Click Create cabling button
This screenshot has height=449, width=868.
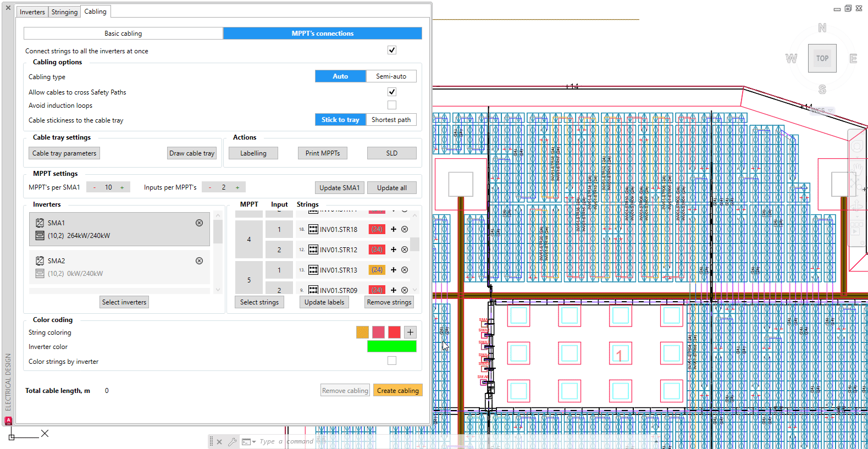[398, 390]
